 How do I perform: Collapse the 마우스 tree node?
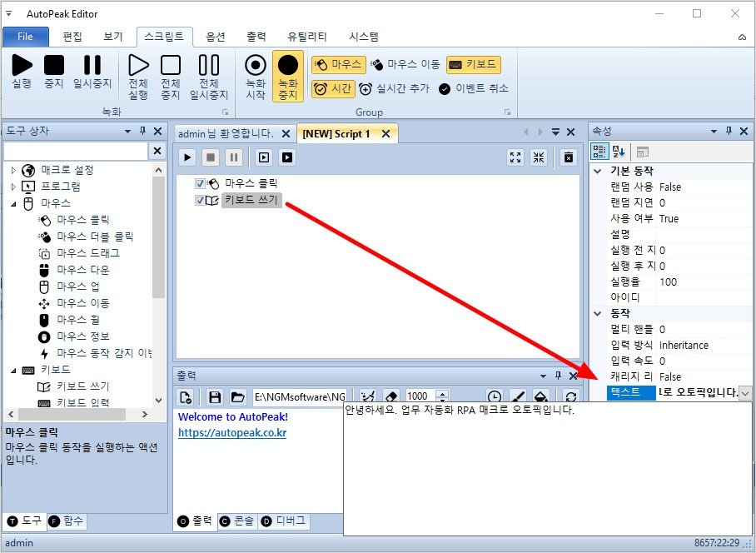pyautogui.click(x=13, y=203)
